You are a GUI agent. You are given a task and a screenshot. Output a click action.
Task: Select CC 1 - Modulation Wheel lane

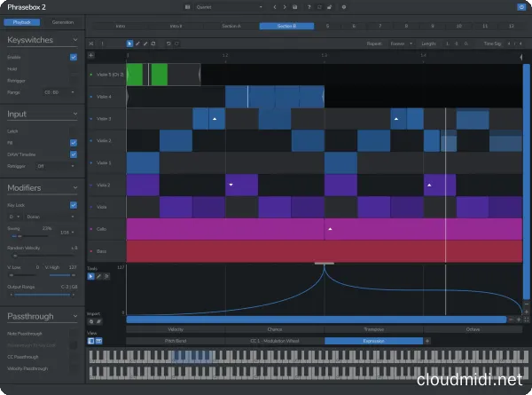(x=275, y=340)
